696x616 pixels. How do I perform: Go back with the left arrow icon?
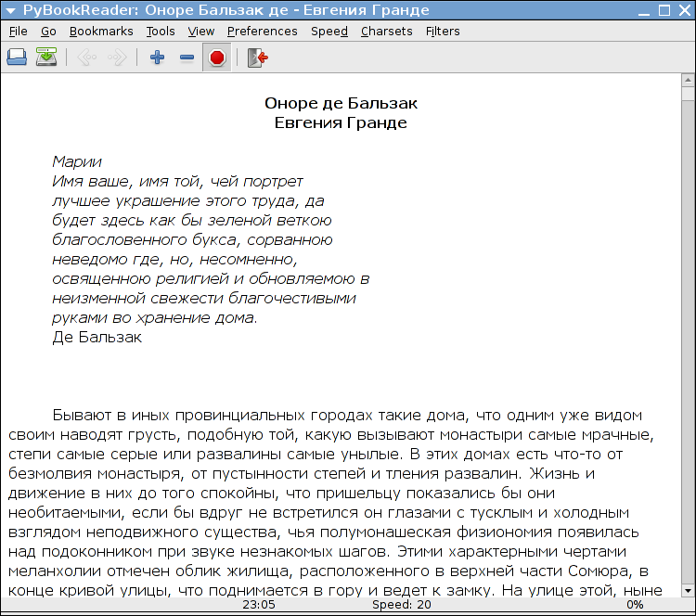click(x=86, y=58)
